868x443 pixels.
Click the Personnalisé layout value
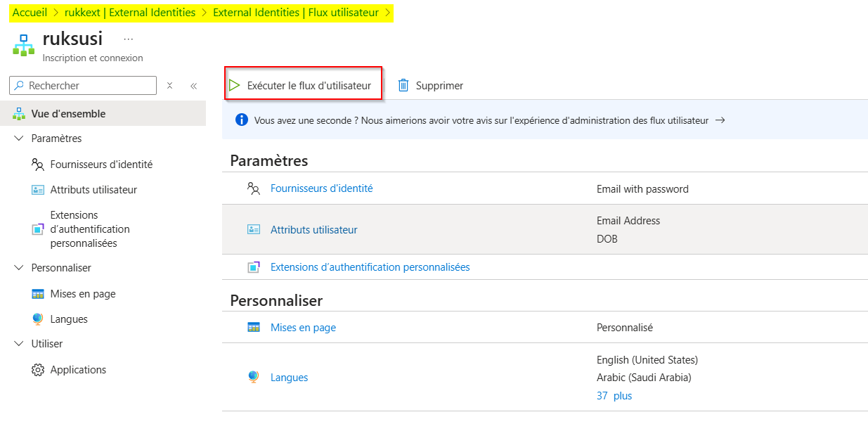[x=625, y=328]
